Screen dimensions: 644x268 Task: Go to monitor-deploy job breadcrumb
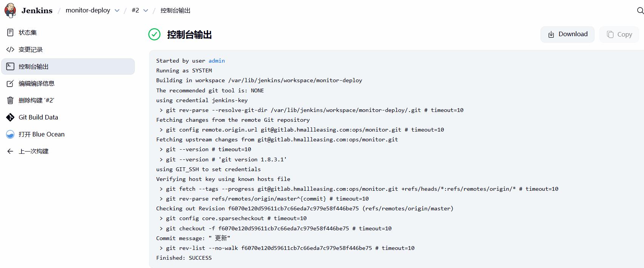(88, 10)
